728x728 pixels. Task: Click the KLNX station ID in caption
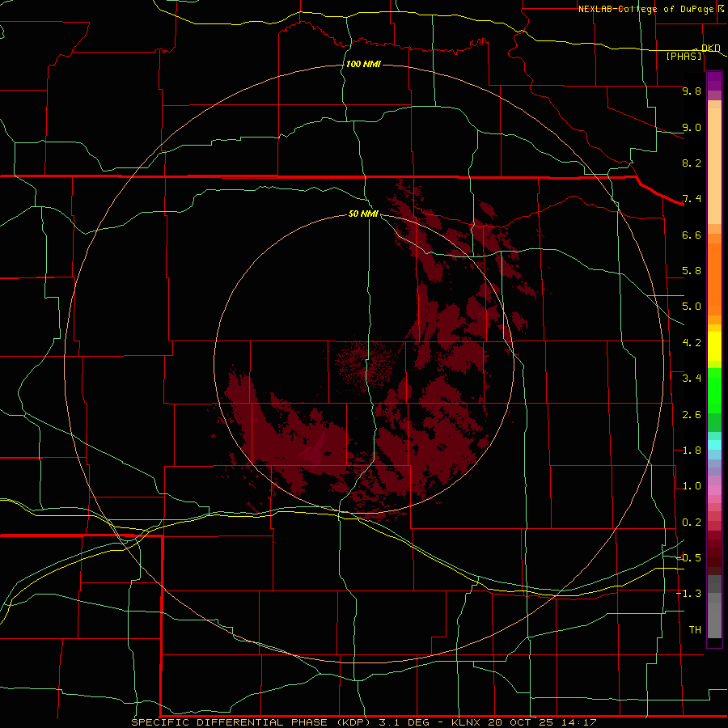pyautogui.click(x=466, y=722)
